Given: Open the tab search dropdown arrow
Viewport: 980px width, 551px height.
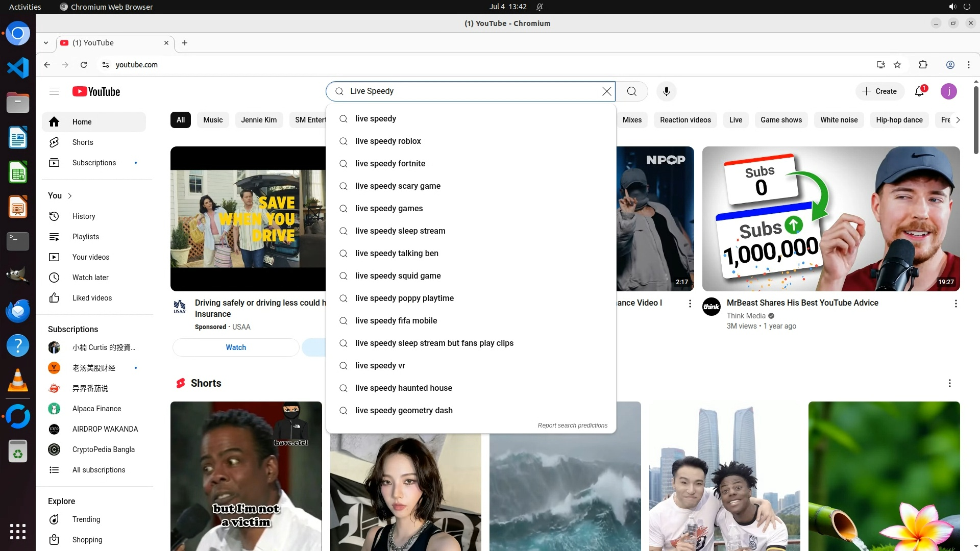Looking at the screenshot, I should (x=46, y=43).
